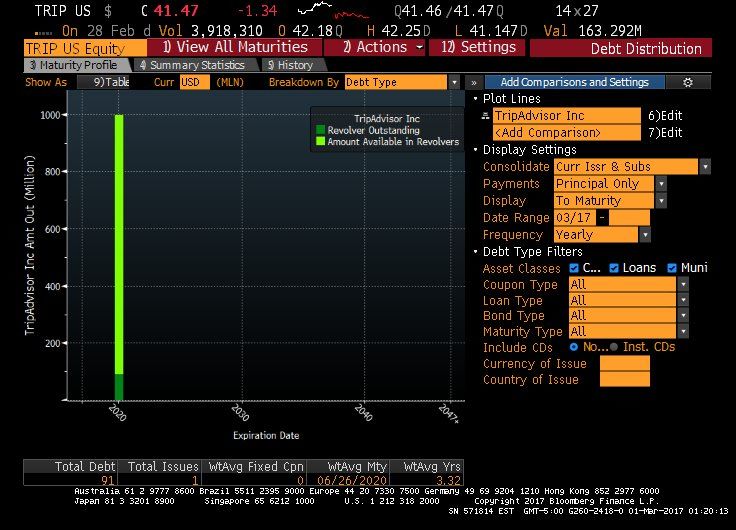Collapse the Plot Lines section
Screen dimensions: 736x530
[x=475, y=99]
